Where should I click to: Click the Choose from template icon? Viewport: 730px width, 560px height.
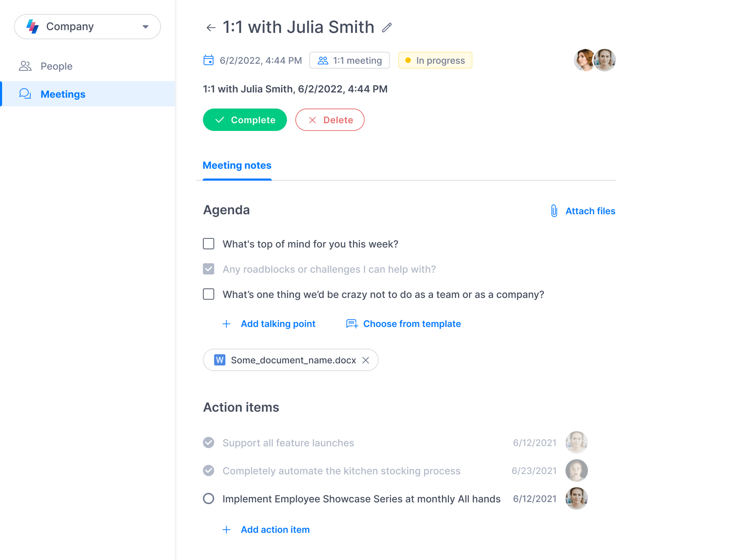tap(352, 324)
